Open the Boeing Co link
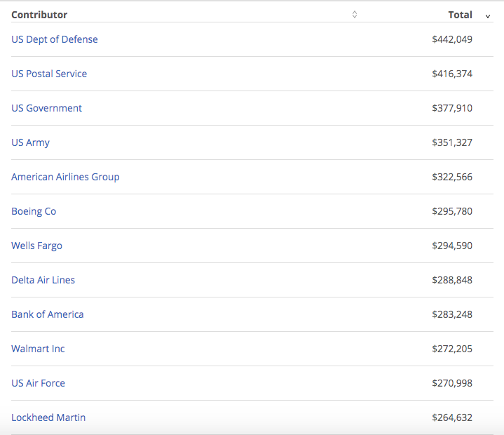Viewport: 504px width, 435px height. (x=34, y=211)
